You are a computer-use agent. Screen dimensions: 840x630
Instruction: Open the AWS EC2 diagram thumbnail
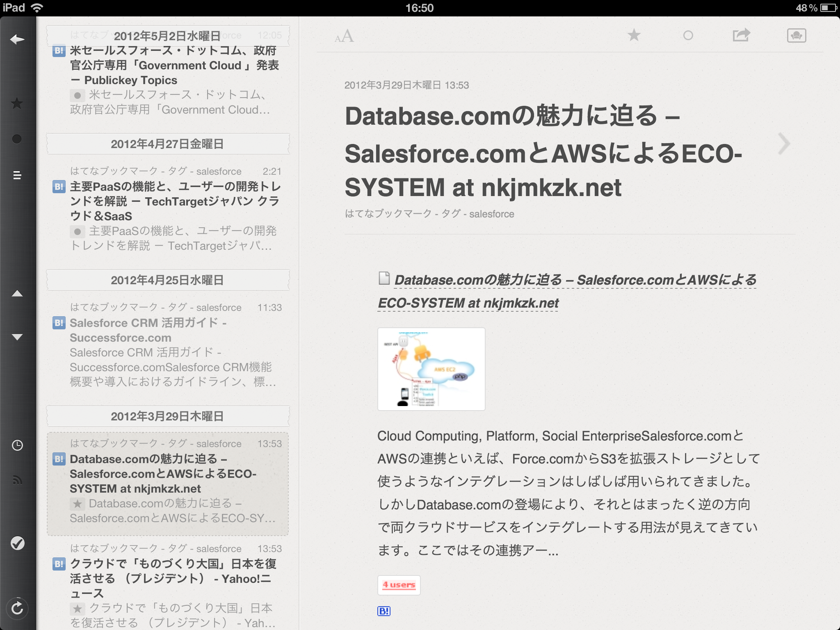[x=431, y=369]
